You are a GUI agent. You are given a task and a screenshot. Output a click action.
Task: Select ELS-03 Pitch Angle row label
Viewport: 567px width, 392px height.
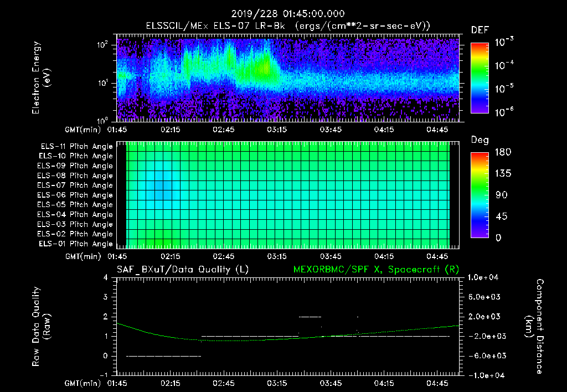click(75, 224)
